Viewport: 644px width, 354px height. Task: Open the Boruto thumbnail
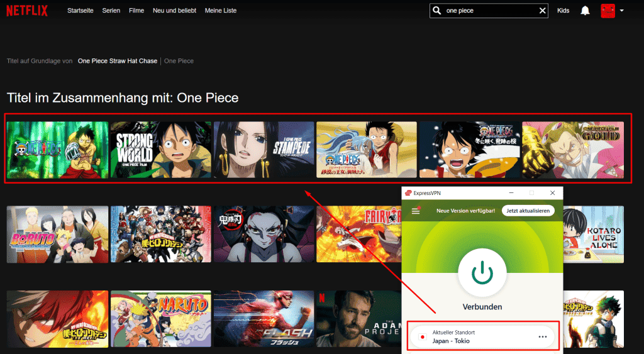57,235
